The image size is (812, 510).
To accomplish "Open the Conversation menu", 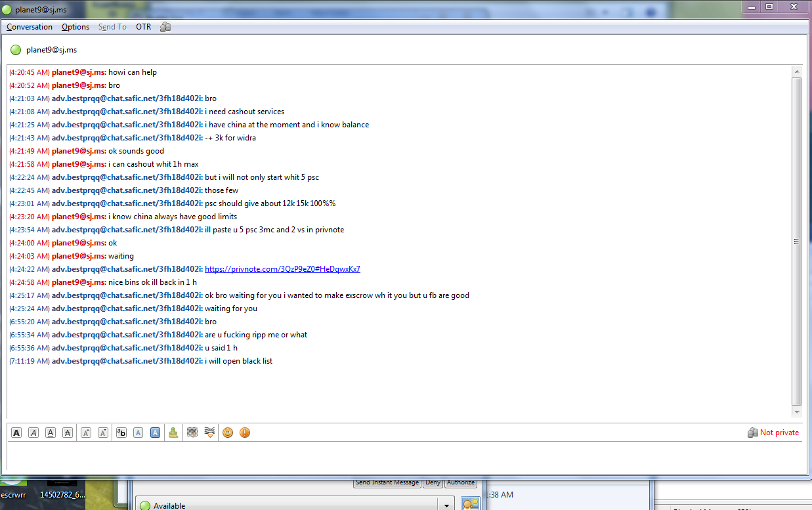I will click(30, 27).
